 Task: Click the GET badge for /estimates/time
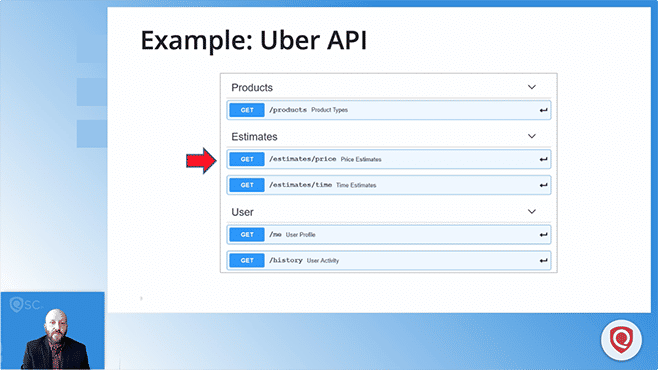pos(247,185)
